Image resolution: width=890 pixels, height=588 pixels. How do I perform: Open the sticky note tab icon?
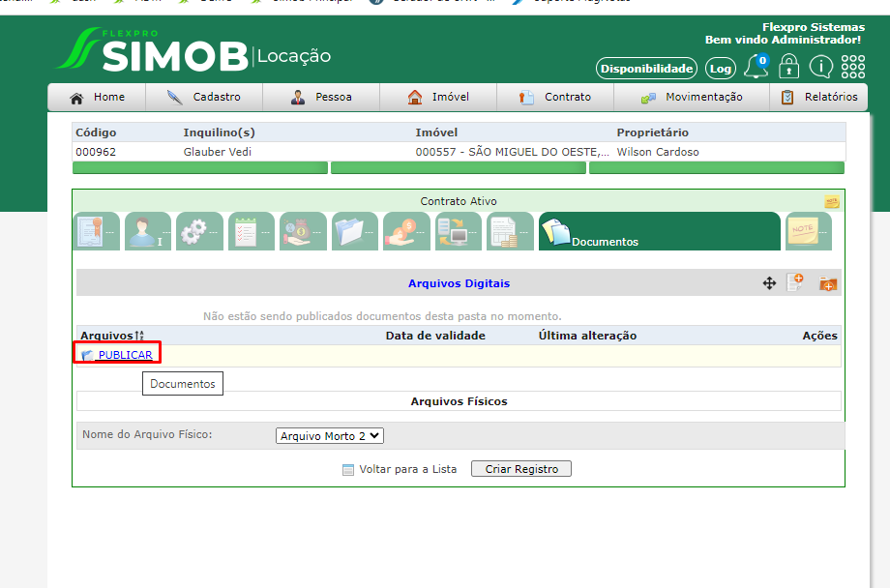809,231
